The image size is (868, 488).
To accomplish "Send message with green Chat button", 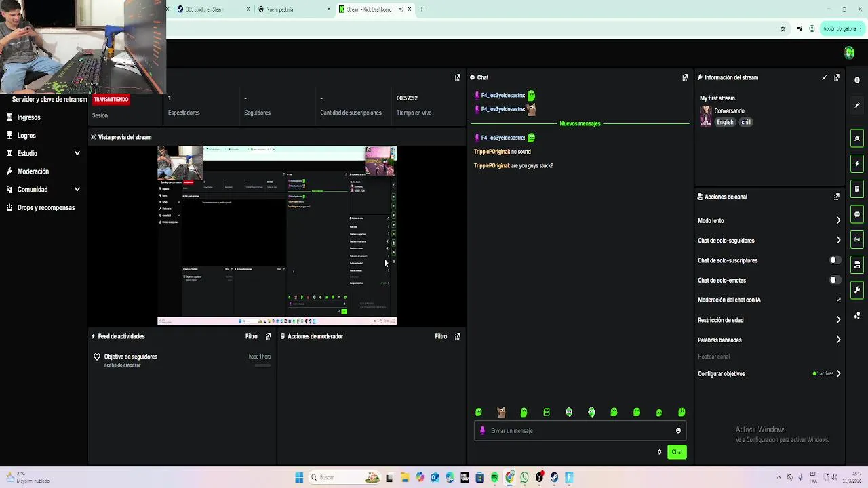I will (677, 452).
